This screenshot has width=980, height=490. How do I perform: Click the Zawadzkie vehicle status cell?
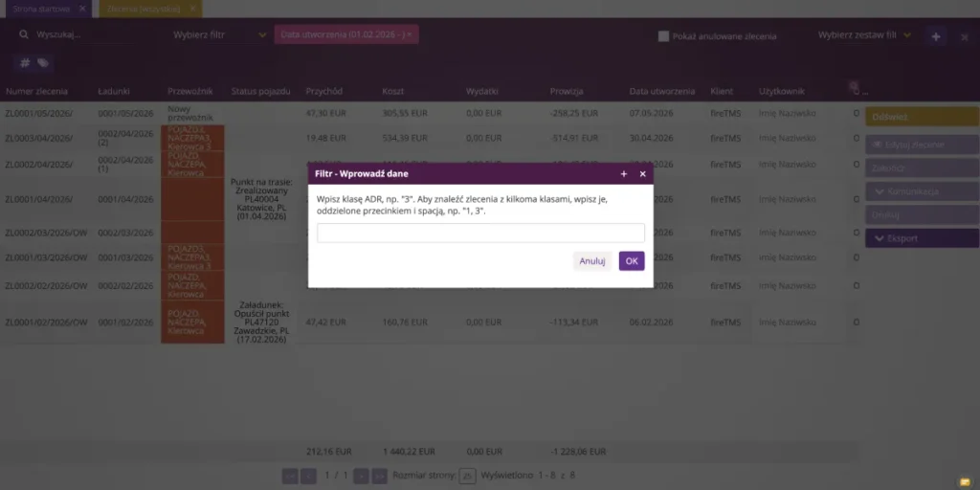tap(261, 322)
